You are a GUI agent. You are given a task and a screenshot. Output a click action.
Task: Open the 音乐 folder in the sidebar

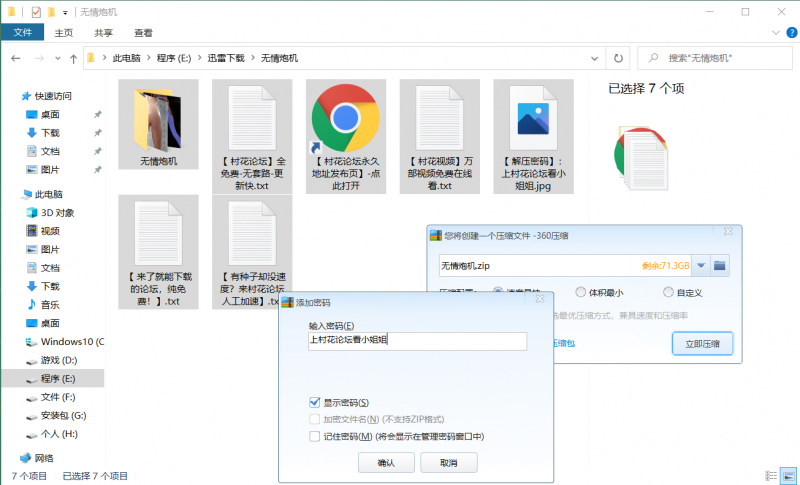tap(49, 304)
